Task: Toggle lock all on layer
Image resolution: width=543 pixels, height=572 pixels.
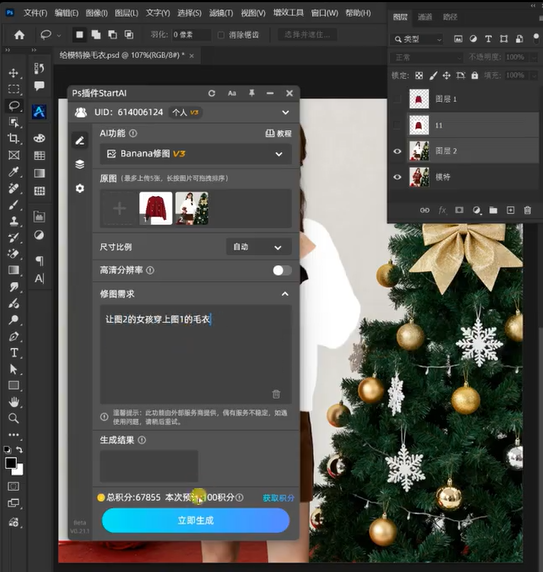Action: pos(474,76)
